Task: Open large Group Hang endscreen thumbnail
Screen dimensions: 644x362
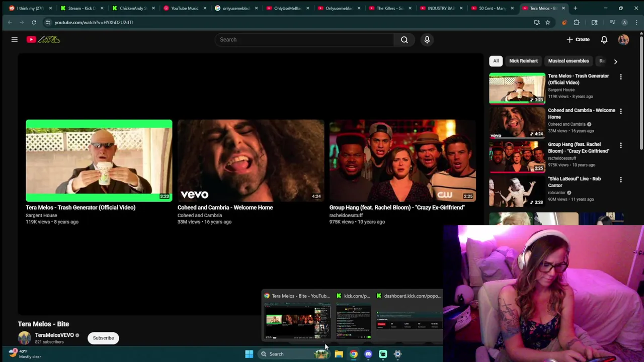Action: [403, 160]
